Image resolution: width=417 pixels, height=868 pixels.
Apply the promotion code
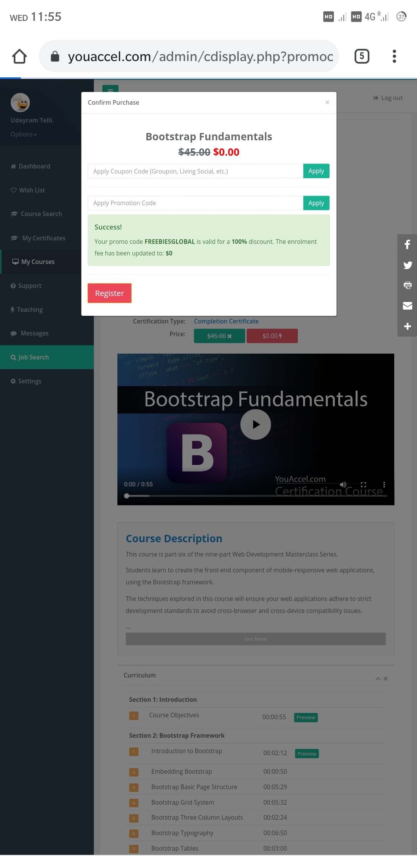tap(316, 203)
